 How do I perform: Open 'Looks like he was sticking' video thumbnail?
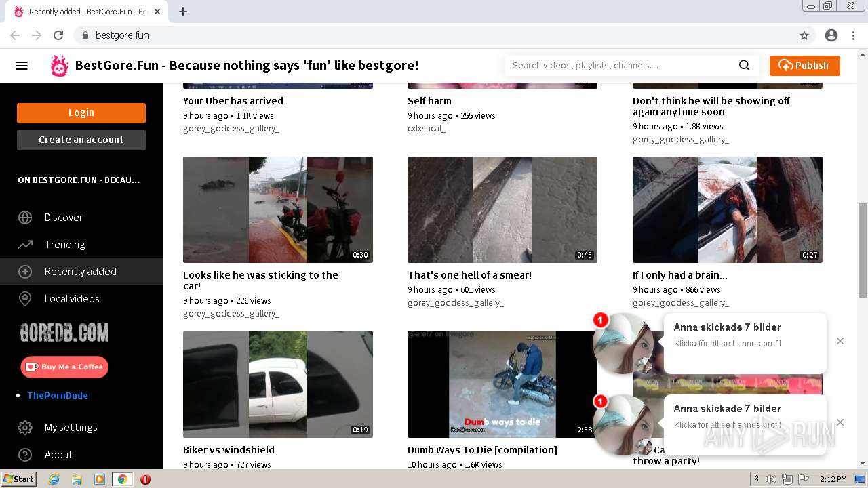click(x=278, y=209)
